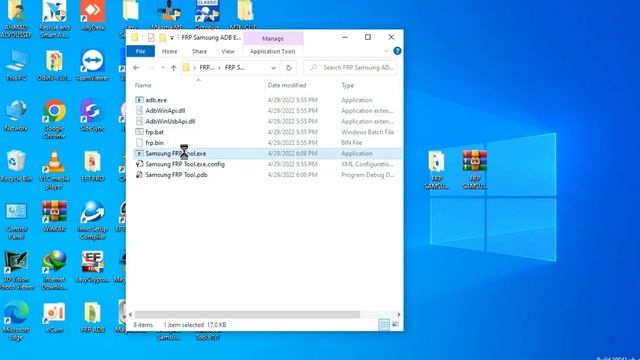Screen dimensions: 640x360
Task: Open the Customize Quick Access Toolbar dropdown
Action: (x=172, y=38)
